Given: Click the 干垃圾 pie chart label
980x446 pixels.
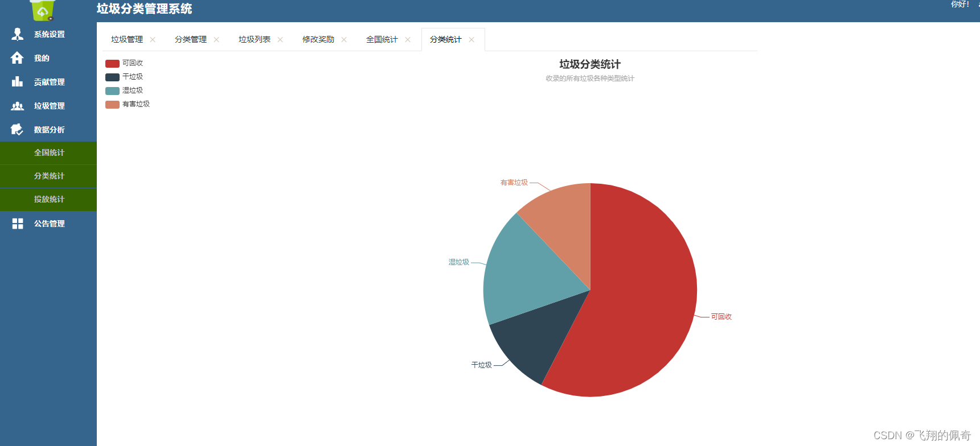Looking at the screenshot, I should pos(481,365).
